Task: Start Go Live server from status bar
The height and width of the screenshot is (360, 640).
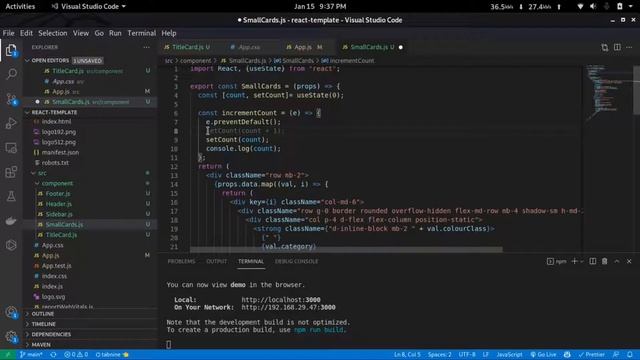Action: 543,355
